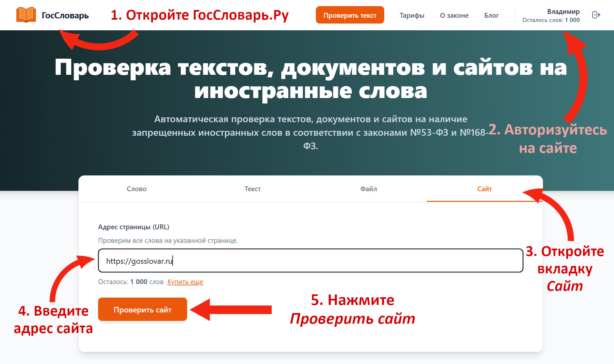Click the Проверить сайт button
Image resolution: width=614 pixels, height=364 pixels.
(x=142, y=309)
